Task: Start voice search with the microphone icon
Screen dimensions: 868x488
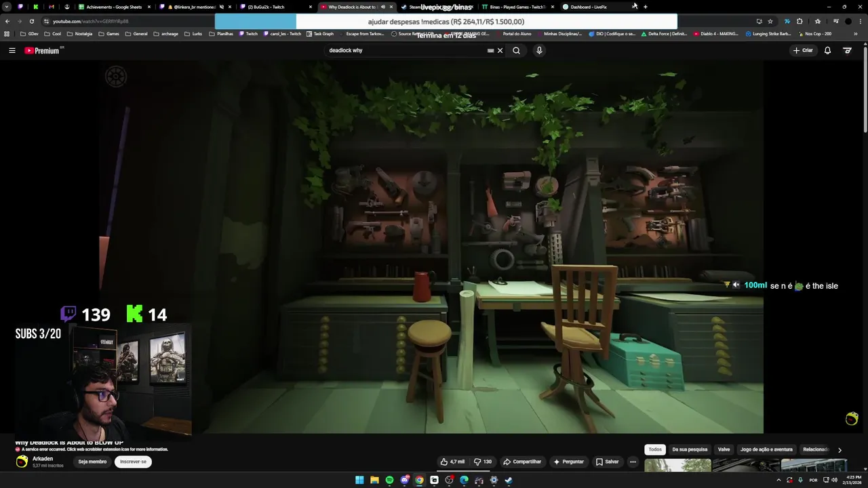Action: point(539,50)
